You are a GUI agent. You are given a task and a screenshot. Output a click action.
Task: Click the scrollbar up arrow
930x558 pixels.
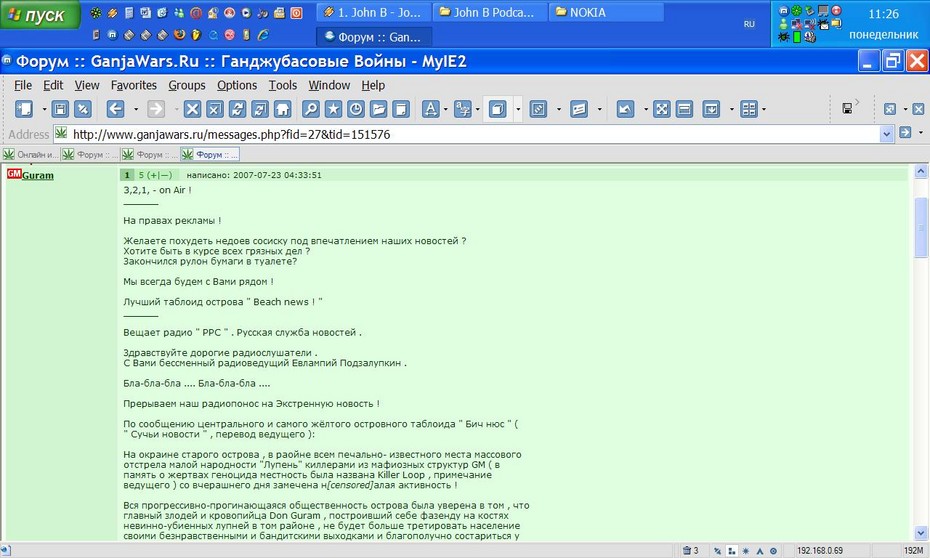click(x=921, y=172)
